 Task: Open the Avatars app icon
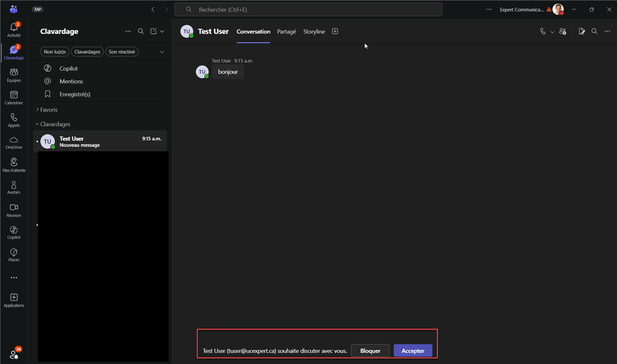pyautogui.click(x=14, y=187)
